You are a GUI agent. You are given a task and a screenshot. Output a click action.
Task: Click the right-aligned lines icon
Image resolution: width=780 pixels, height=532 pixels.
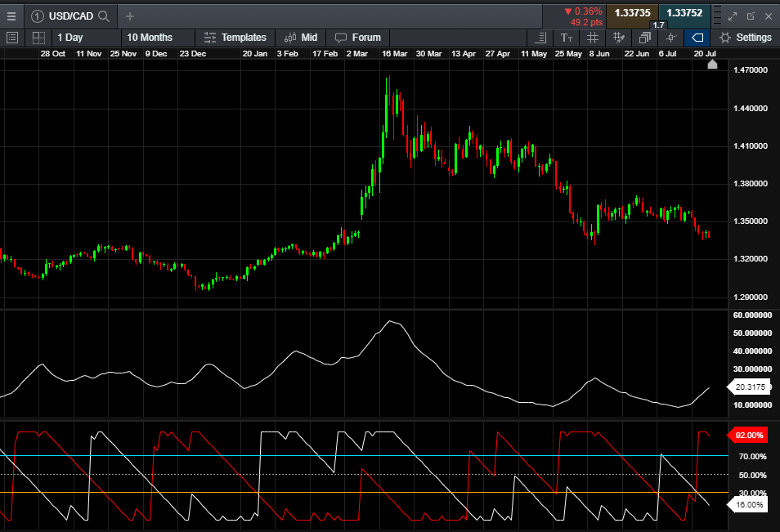click(x=540, y=38)
